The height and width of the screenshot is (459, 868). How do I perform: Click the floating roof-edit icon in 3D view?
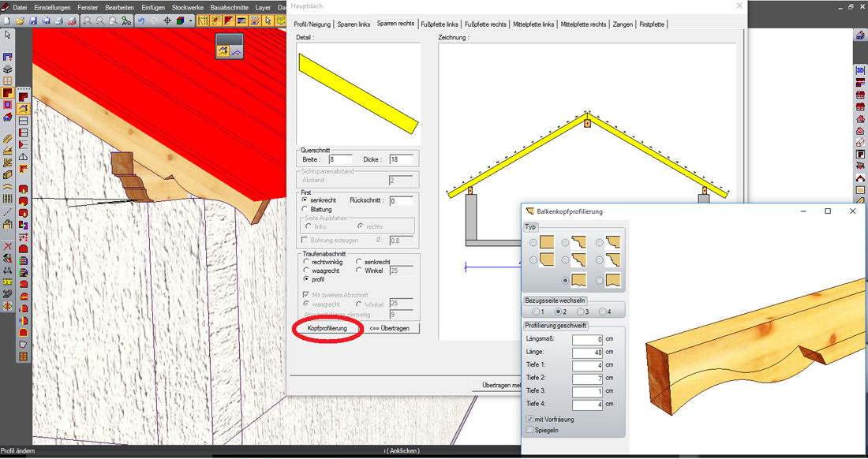click(223, 51)
